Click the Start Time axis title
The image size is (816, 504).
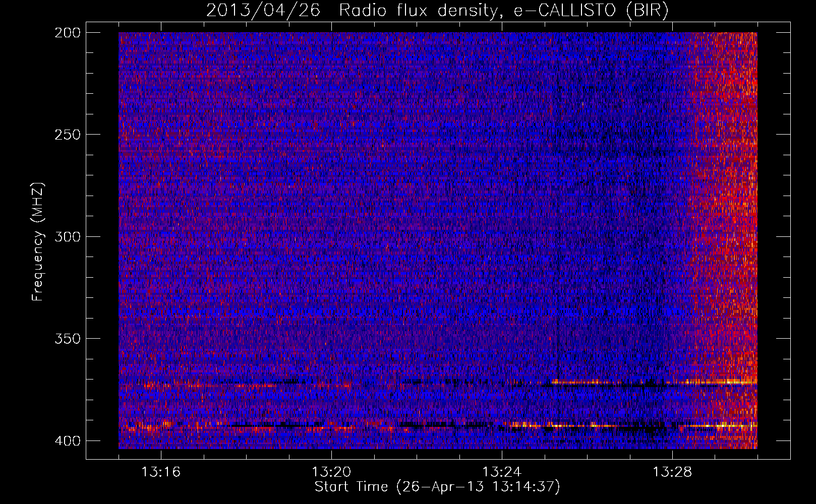(x=437, y=487)
